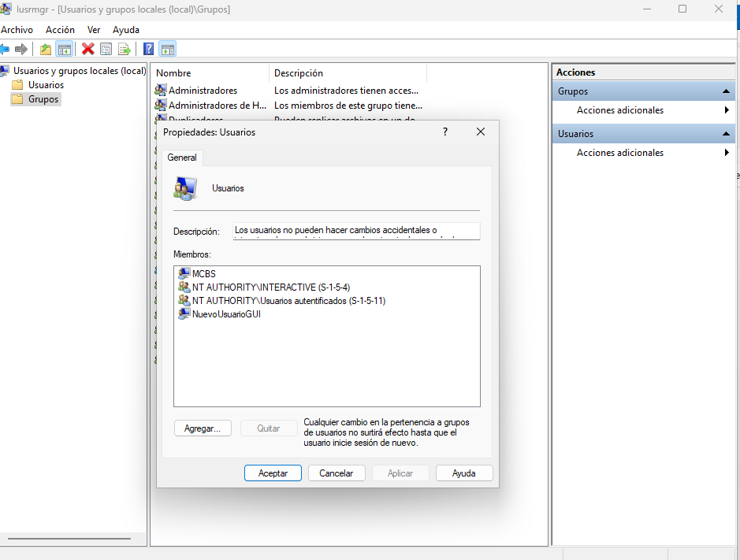The image size is (740, 560).
Task: Expand Acciones adicionales under Grupos
Action: [619, 110]
